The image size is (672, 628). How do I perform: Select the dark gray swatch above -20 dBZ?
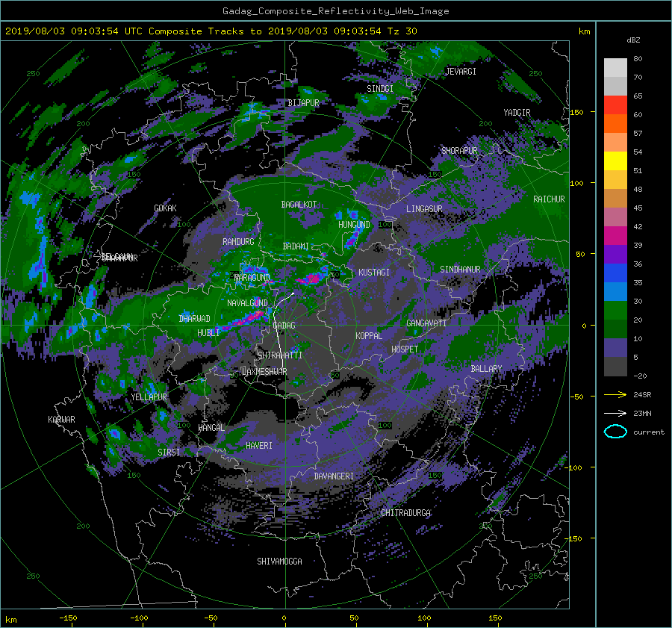point(615,367)
